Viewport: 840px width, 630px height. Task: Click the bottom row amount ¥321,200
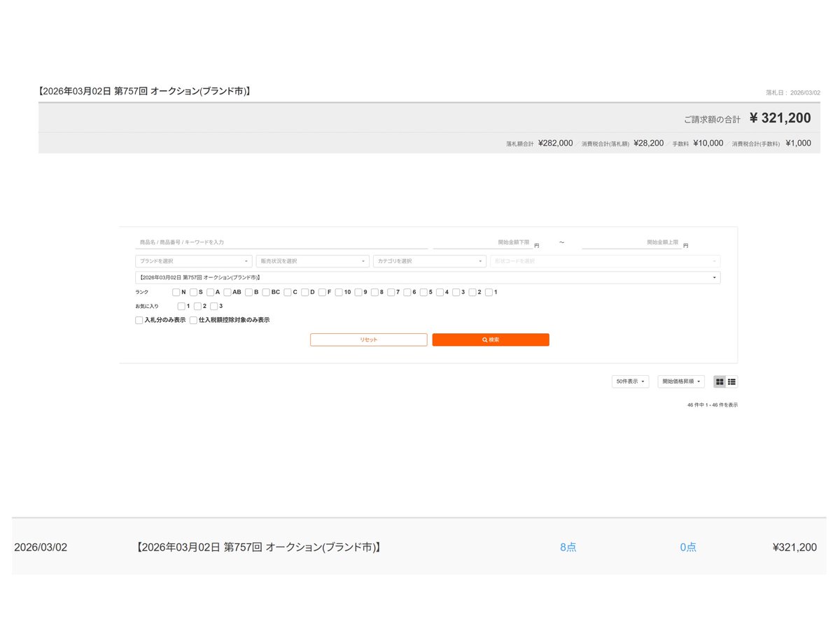tap(794, 547)
